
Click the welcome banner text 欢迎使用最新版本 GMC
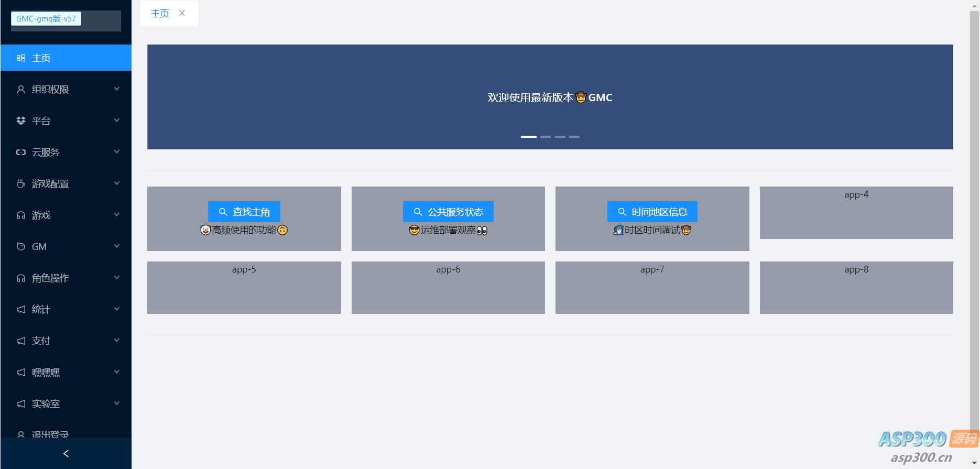550,97
